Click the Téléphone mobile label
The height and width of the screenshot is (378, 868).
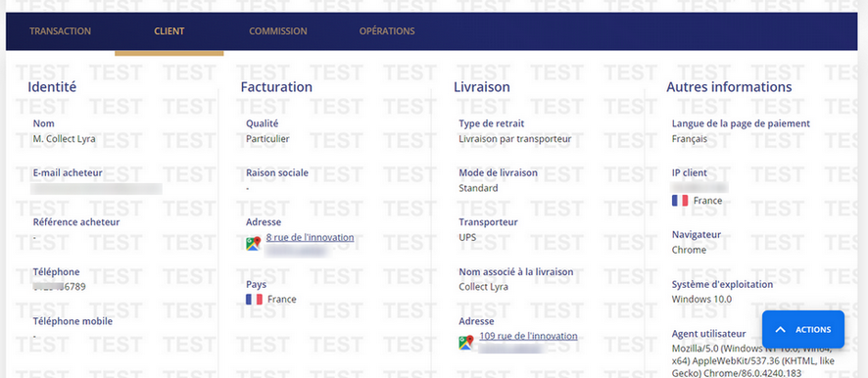point(72,321)
